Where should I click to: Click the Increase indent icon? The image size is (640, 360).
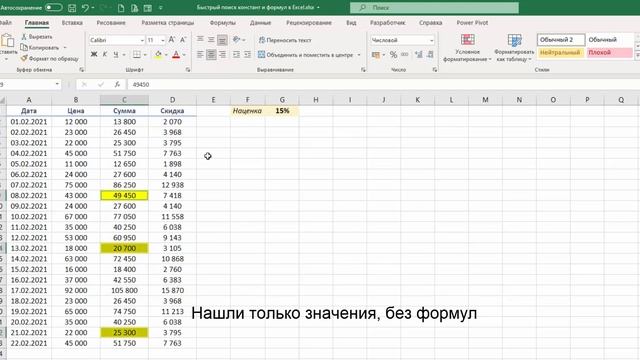(247, 54)
